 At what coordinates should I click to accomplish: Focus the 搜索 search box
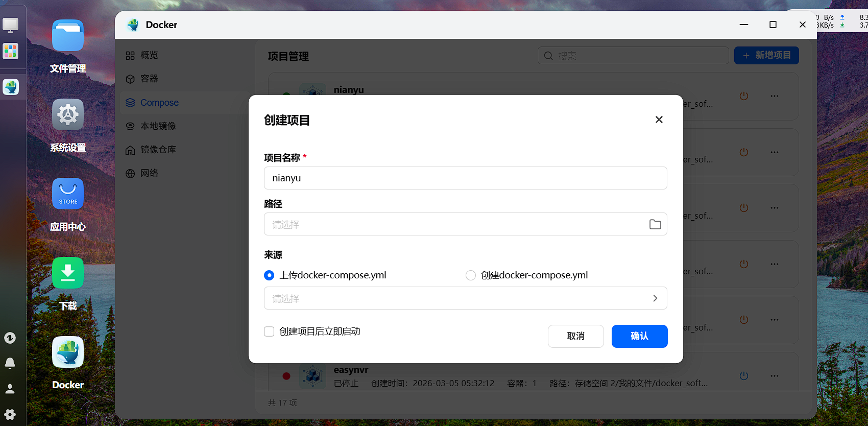[633, 56]
